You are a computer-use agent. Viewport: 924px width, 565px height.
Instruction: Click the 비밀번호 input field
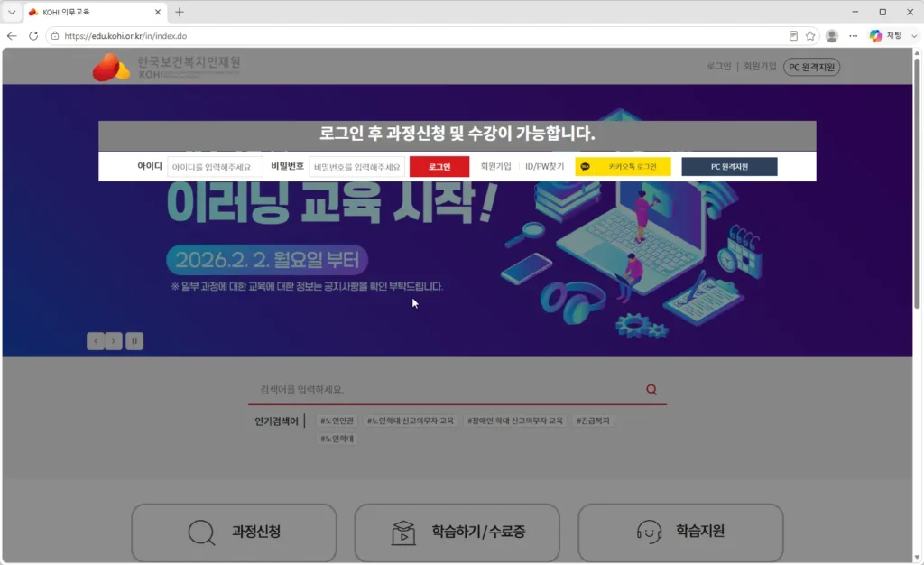357,167
